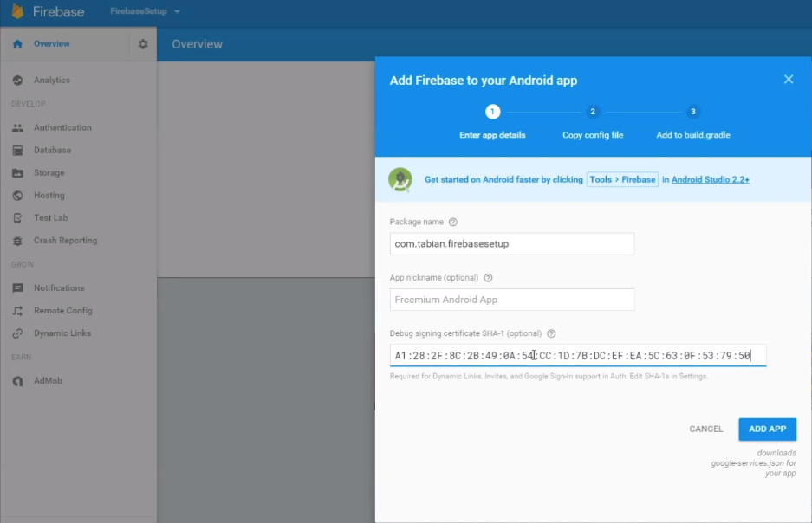Click the Firebase wordmark text

(59, 11)
